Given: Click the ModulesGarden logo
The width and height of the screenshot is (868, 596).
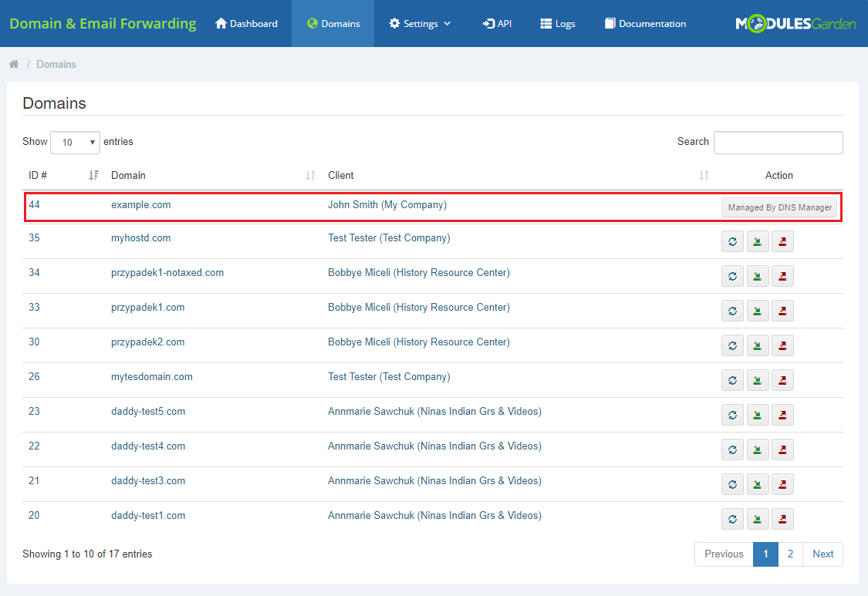Looking at the screenshot, I should tap(795, 23).
